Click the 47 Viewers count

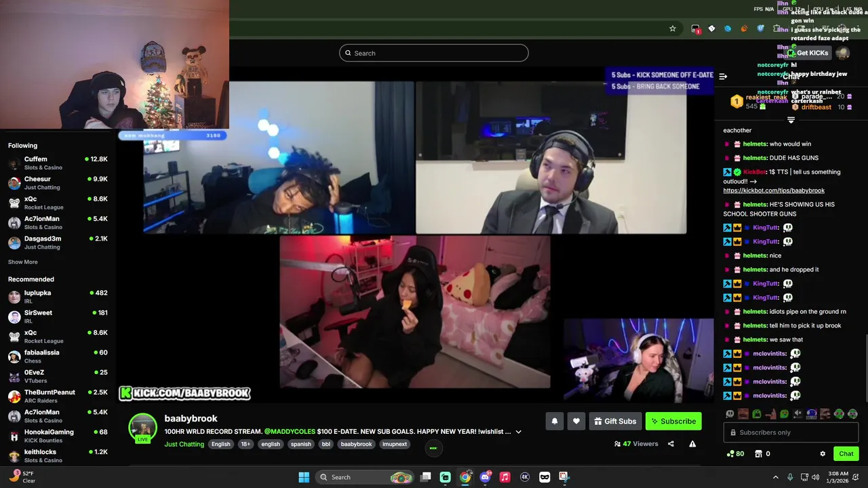pos(636,444)
